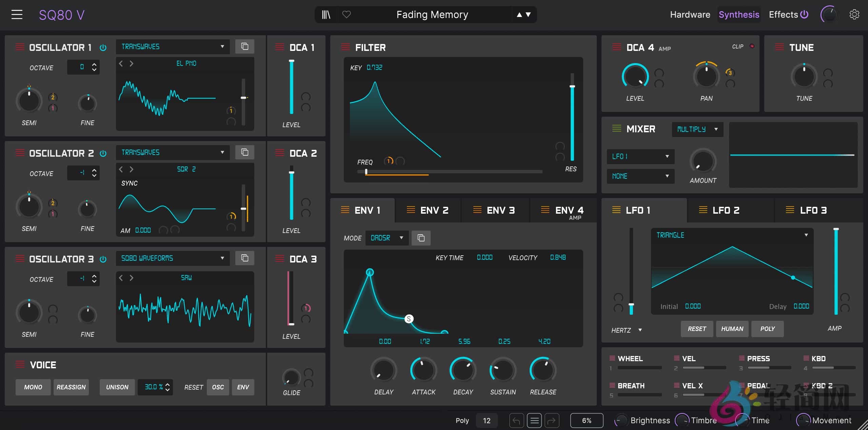Image resolution: width=868 pixels, height=430 pixels.
Task: Click the copy icon next to Oscillator 1 waveform
Action: 245,46
